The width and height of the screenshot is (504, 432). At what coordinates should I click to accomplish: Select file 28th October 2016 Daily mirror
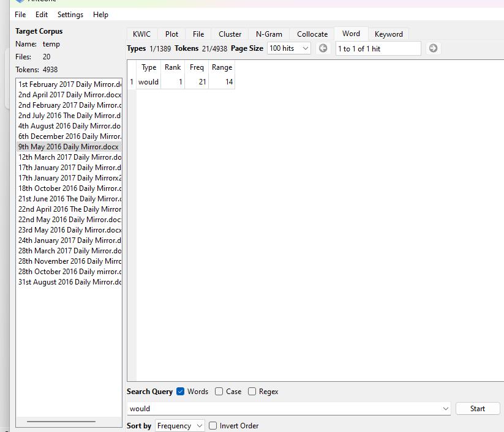(x=69, y=272)
